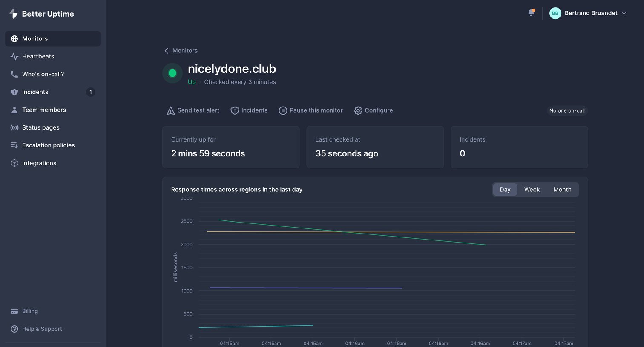Screen dimensions: 644x347
Task: Click the y-axis 'milliseconds' label
Action: (175, 267)
